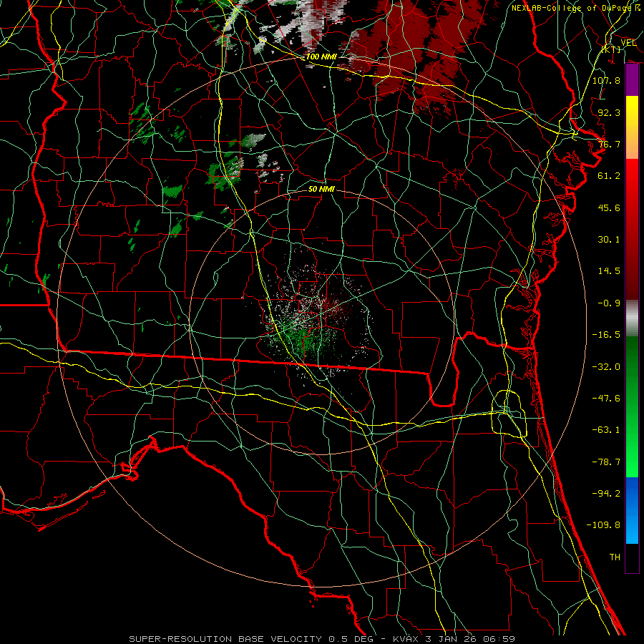
Task: Click the purple top segment of velocity scale
Action: click(x=632, y=80)
